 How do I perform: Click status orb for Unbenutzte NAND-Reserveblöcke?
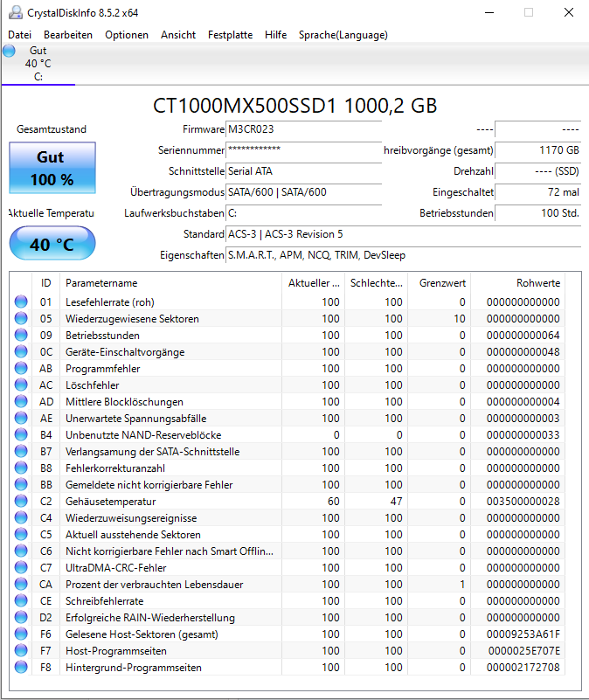click(21, 434)
